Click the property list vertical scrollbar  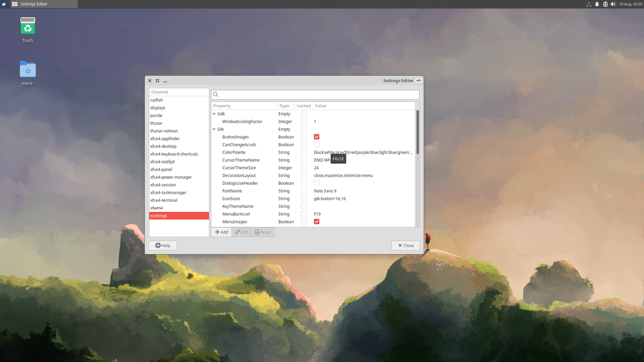417,132
